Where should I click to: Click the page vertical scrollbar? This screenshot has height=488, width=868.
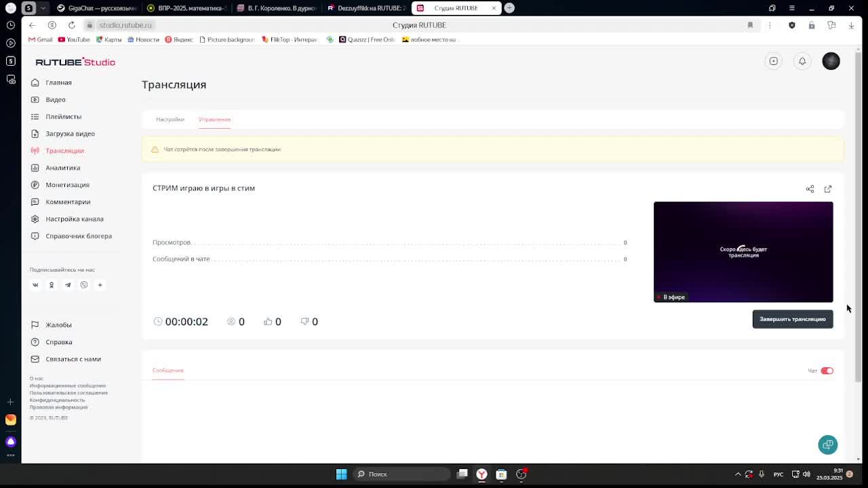coord(859,217)
